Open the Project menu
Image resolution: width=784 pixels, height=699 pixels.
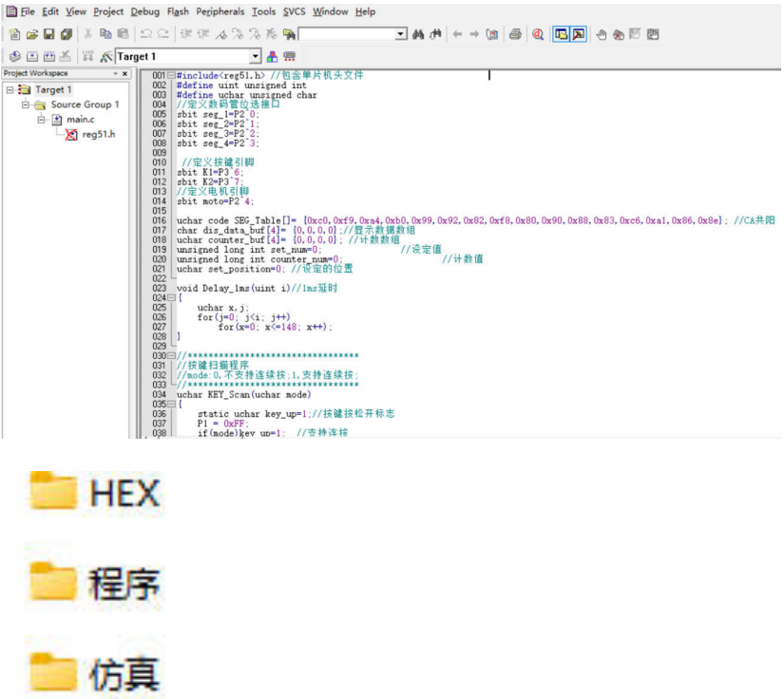[x=108, y=11]
